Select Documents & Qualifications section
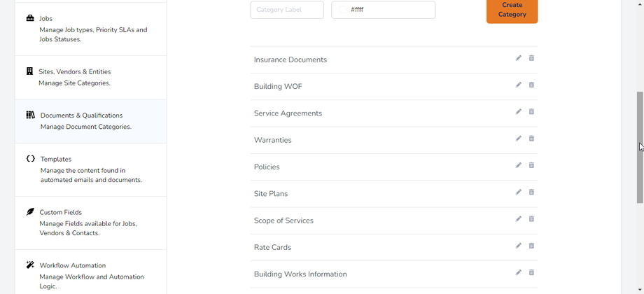The image size is (644, 294). (x=91, y=122)
